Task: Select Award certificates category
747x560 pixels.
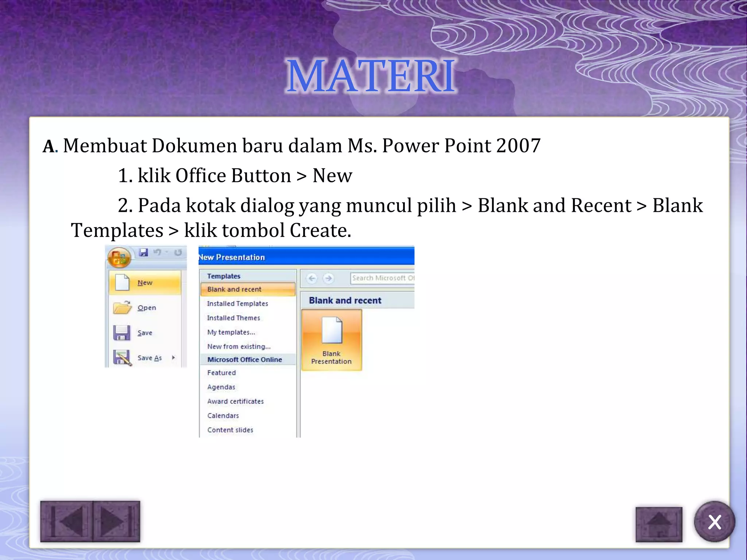Action: tap(235, 401)
